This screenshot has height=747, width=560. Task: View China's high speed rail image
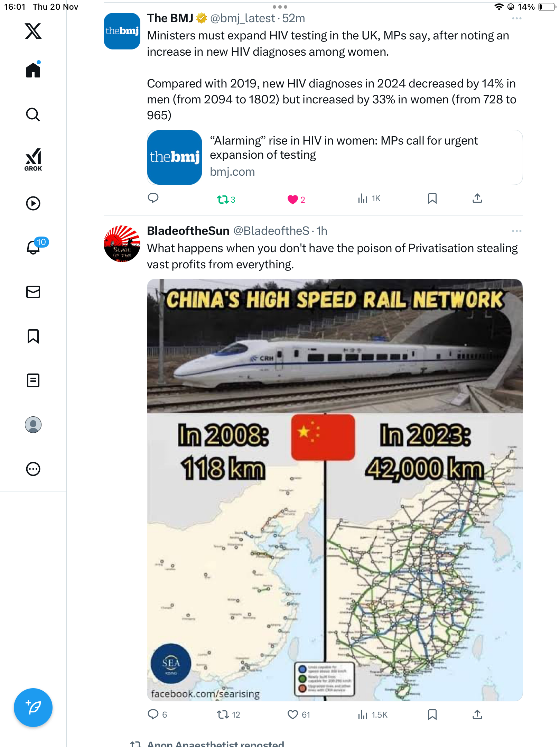335,490
